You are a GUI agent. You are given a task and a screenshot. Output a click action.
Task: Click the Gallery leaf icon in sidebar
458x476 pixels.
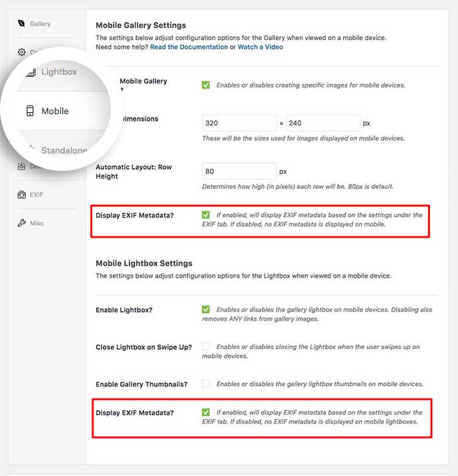[x=21, y=23]
